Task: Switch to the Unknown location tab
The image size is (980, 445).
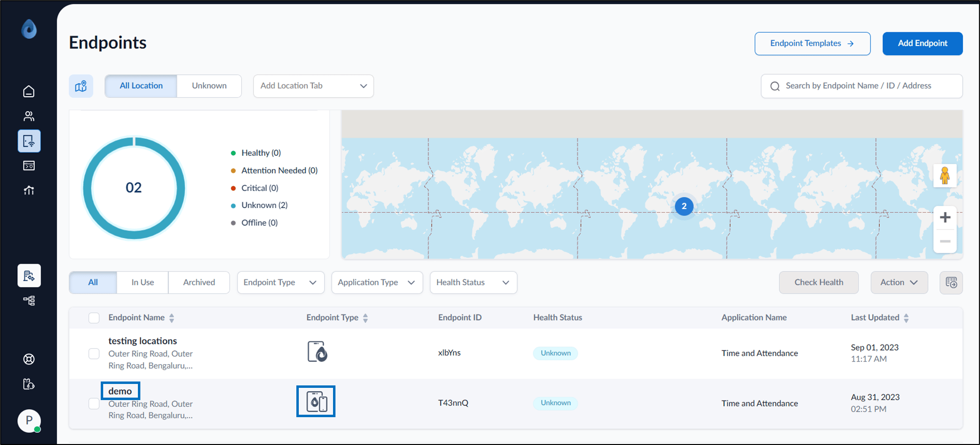Action: 209,86
